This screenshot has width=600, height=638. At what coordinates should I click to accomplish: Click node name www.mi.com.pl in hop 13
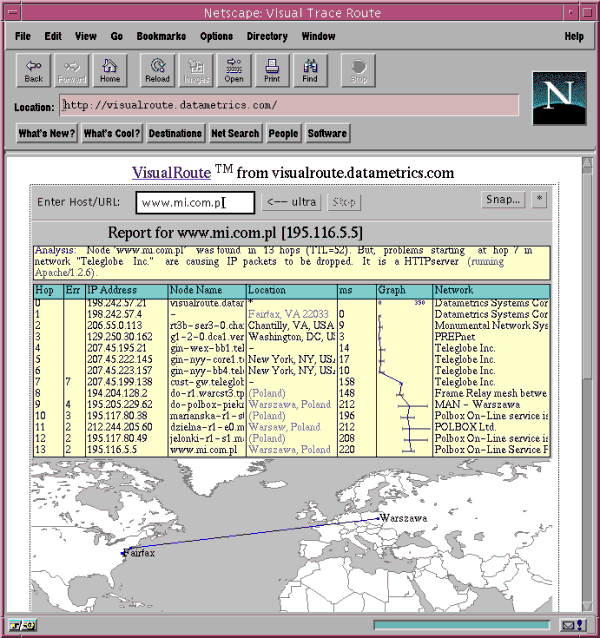pos(203,450)
